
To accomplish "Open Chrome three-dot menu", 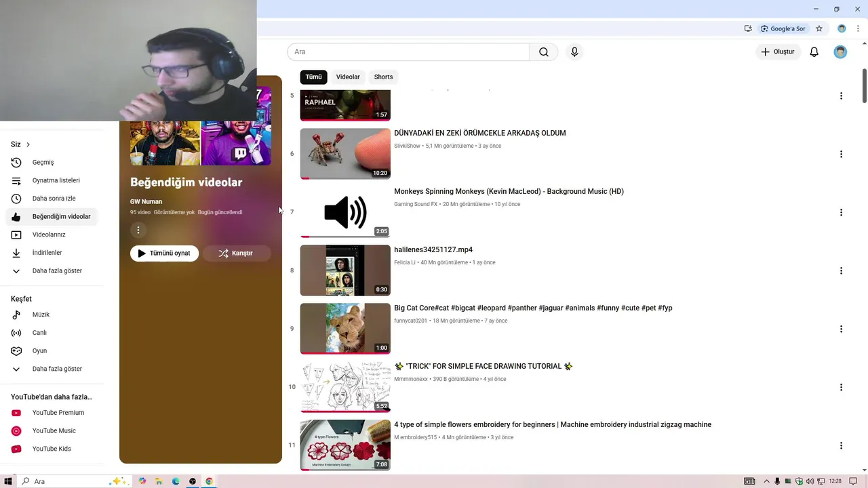I will 858,28.
